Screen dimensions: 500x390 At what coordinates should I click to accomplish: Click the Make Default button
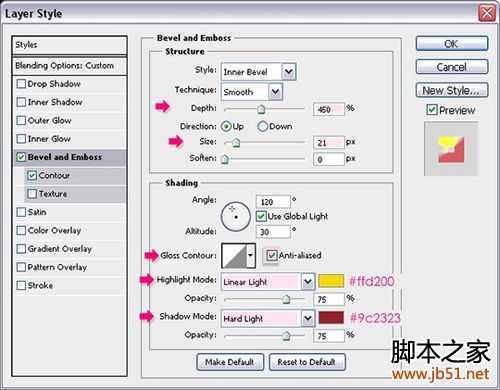[230, 362]
